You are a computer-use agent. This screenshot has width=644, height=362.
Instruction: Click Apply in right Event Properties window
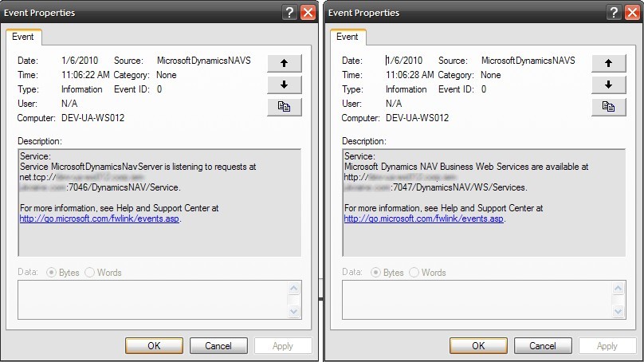point(607,346)
